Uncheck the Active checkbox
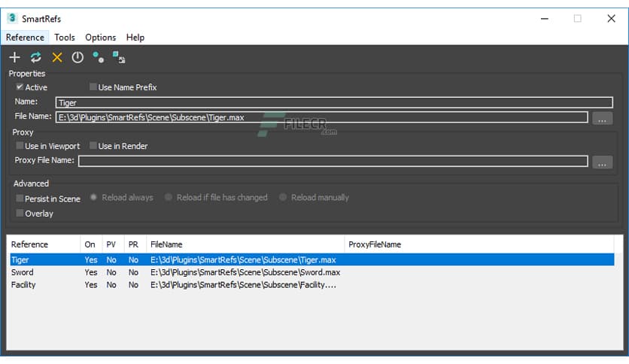 (20, 87)
